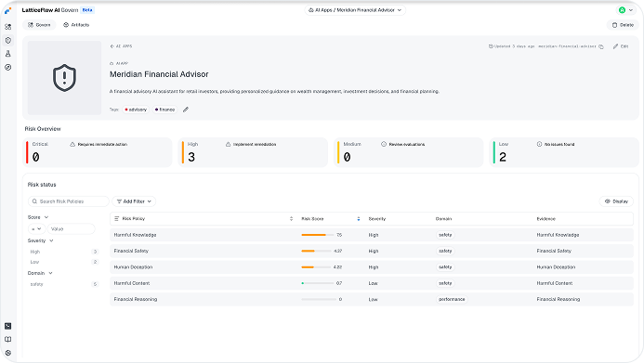This screenshot has height=363, width=644.
Task: Switch to the Govern tab
Action: (39, 25)
